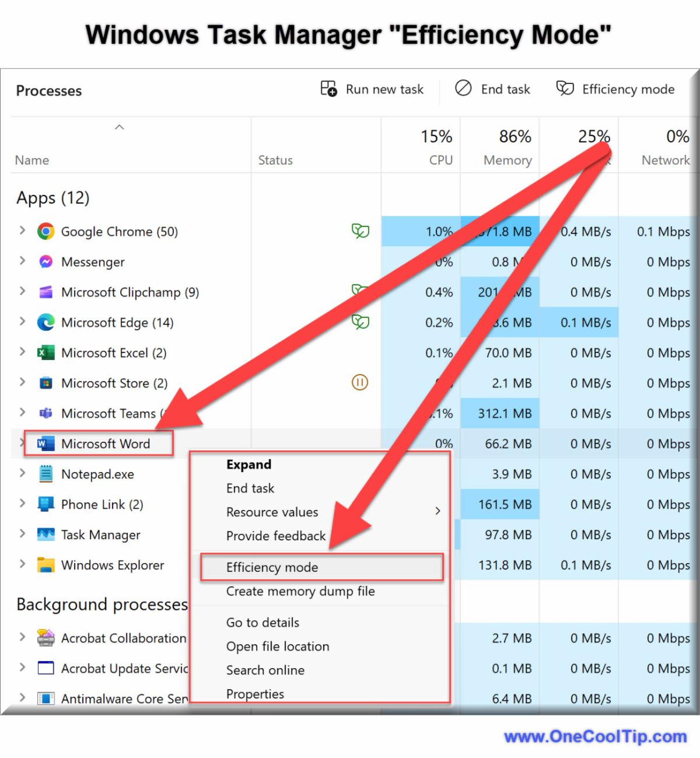Click the Efficiency mode toolbar button
This screenshot has width=700, height=758.
pyautogui.click(x=615, y=89)
